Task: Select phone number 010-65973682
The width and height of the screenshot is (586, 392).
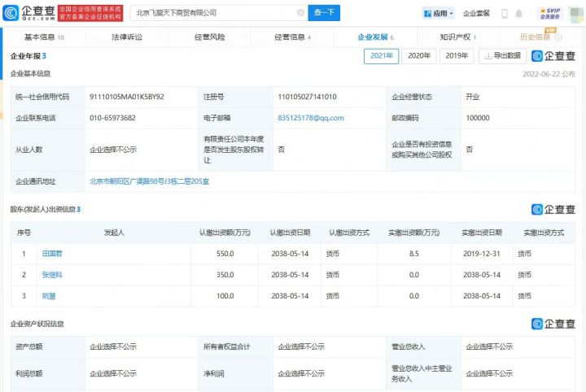Action: pyautogui.click(x=112, y=118)
